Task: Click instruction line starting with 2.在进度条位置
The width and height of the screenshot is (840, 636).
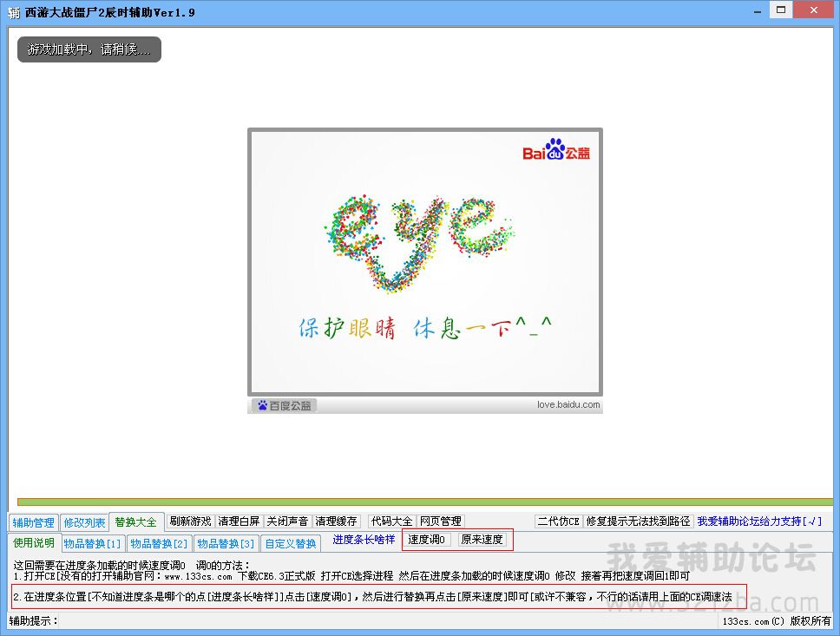Action: [372, 596]
